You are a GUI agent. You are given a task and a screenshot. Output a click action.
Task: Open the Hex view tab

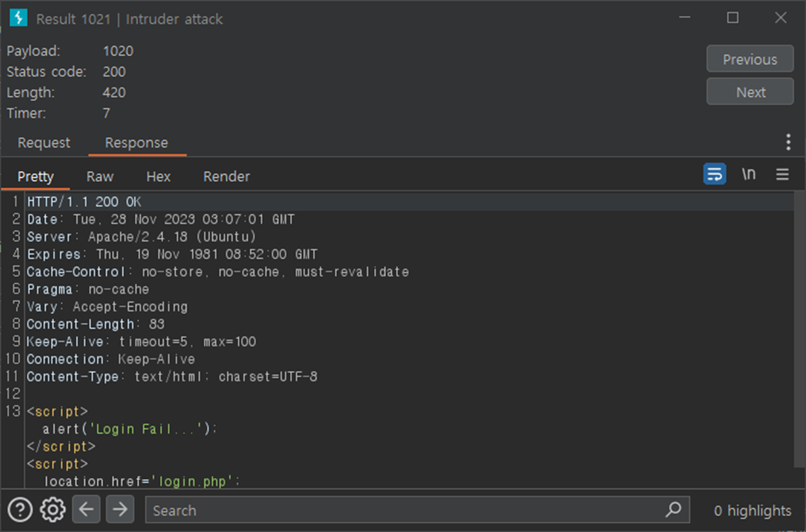(x=158, y=177)
